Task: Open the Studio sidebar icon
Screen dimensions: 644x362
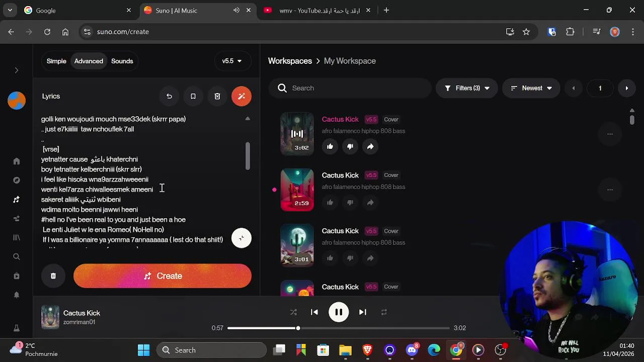Action: tap(17, 219)
